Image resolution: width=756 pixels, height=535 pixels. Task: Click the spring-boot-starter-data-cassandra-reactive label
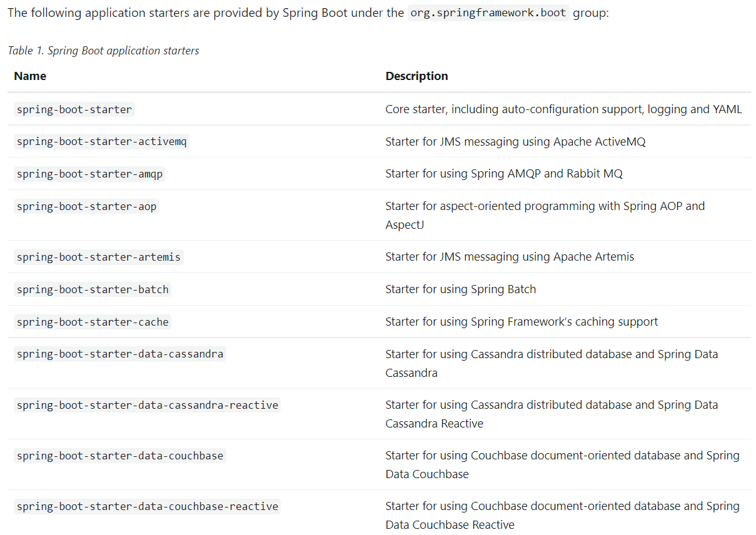point(147,405)
